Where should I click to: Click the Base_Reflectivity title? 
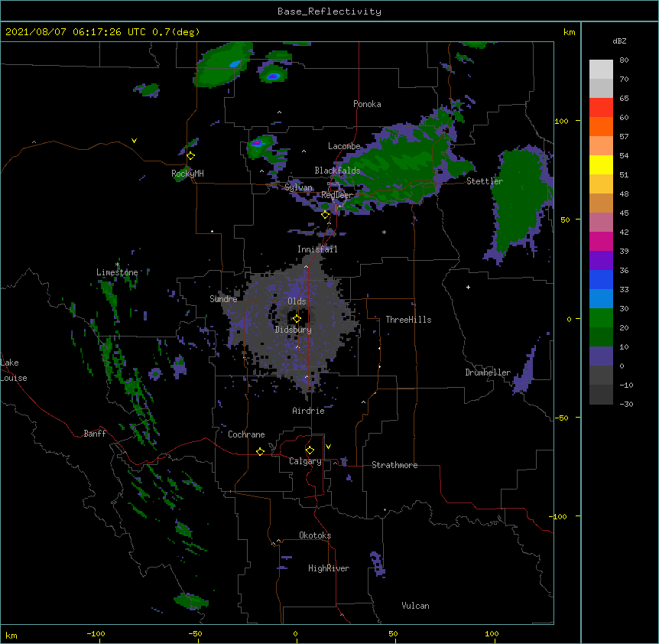coord(329,11)
